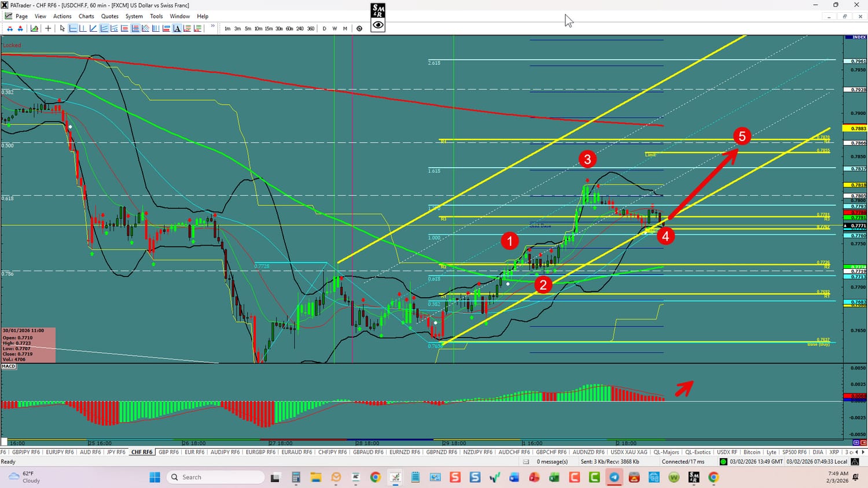Open the Tools menu
This screenshot has width=868, height=488.
click(x=156, y=16)
